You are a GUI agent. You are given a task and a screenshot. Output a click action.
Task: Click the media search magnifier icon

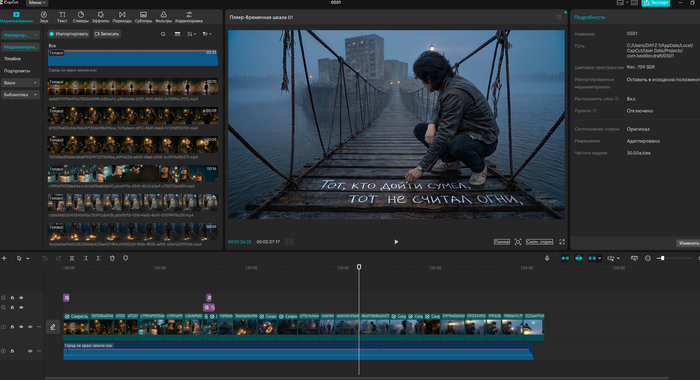pos(163,34)
